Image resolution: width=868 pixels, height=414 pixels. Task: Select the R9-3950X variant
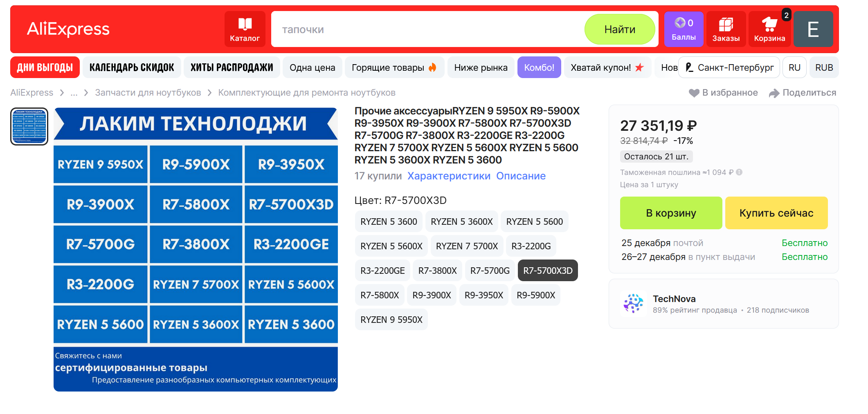[484, 295]
